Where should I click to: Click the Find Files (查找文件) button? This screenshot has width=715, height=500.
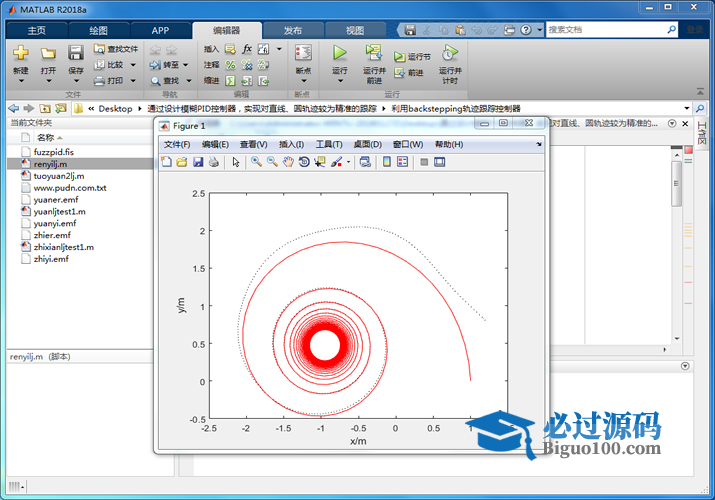pos(116,48)
